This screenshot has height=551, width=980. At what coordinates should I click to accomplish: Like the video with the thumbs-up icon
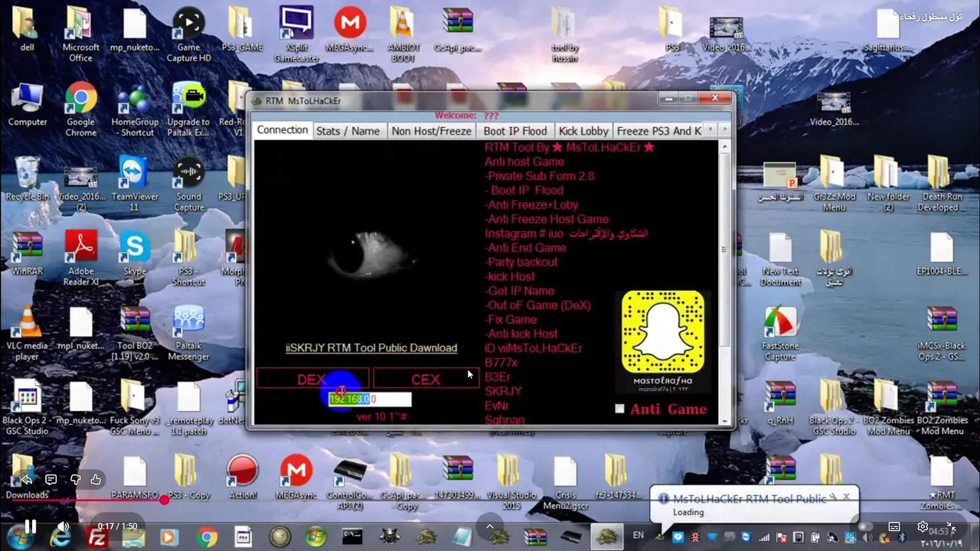pyautogui.click(x=96, y=479)
